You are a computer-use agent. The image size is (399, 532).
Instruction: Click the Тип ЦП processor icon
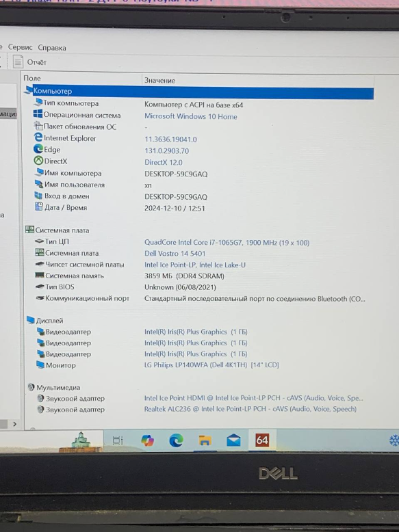pyautogui.click(x=40, y=241)
